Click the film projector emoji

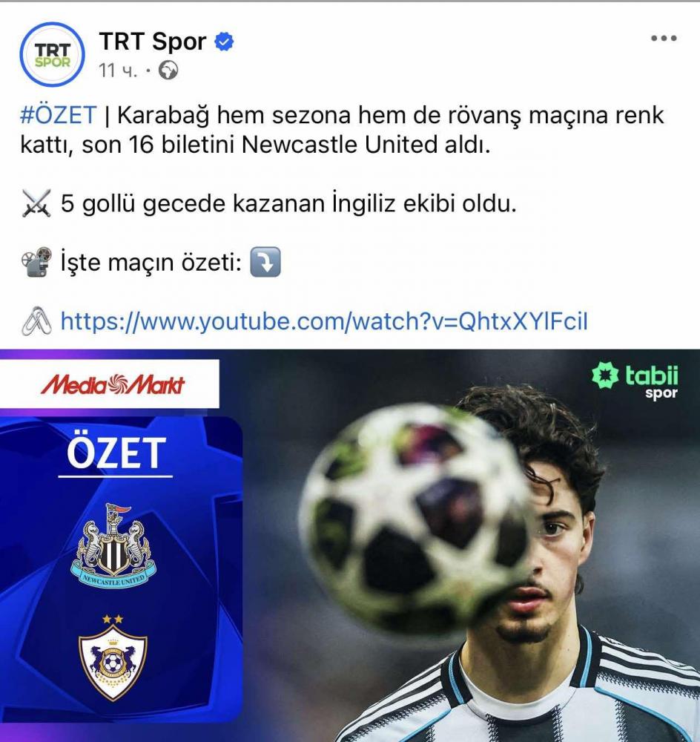point(36,262)
